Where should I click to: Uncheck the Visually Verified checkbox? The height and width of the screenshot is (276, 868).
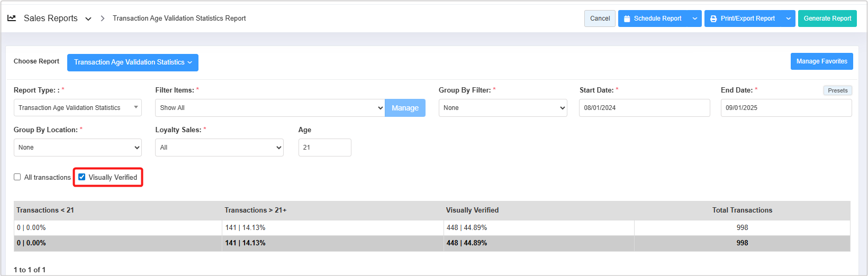(82, 177)
